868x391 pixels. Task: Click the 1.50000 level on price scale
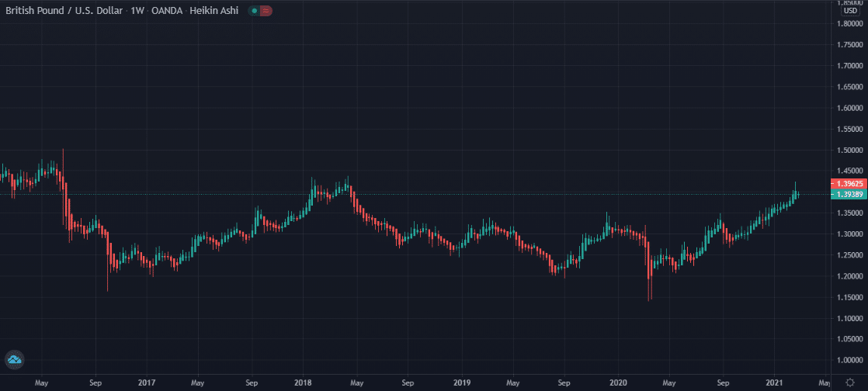click(849, 150)
